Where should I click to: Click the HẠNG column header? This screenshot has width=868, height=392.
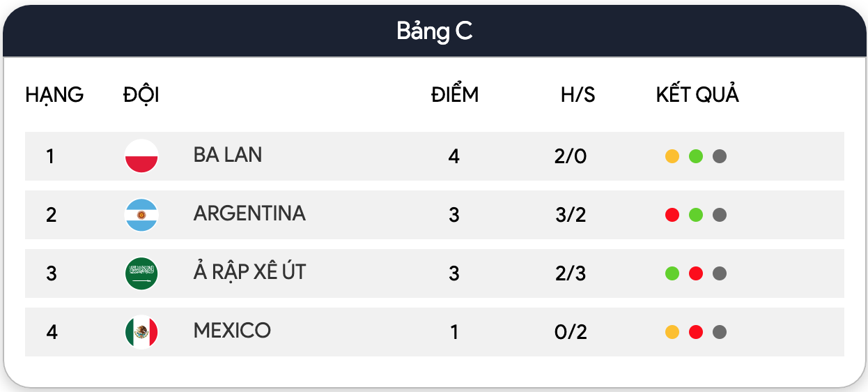coord(54,95)
